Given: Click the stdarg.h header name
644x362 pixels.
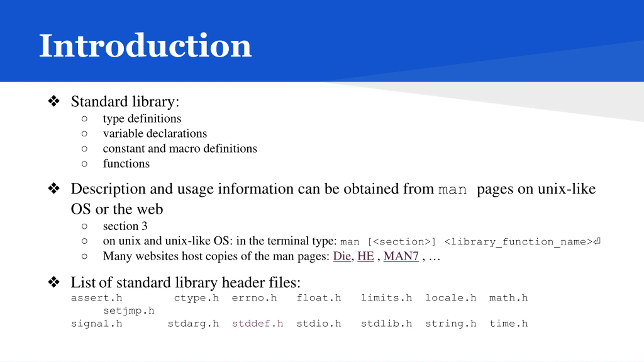Looking at the screenshot, I should (x=193, y=324).
